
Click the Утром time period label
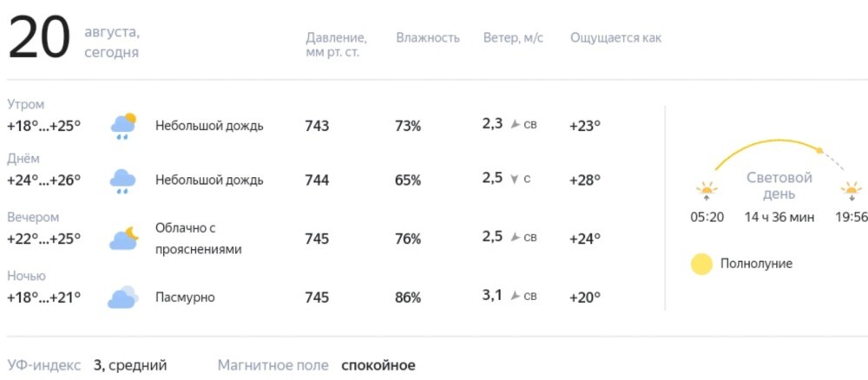[x=25, y=104]
